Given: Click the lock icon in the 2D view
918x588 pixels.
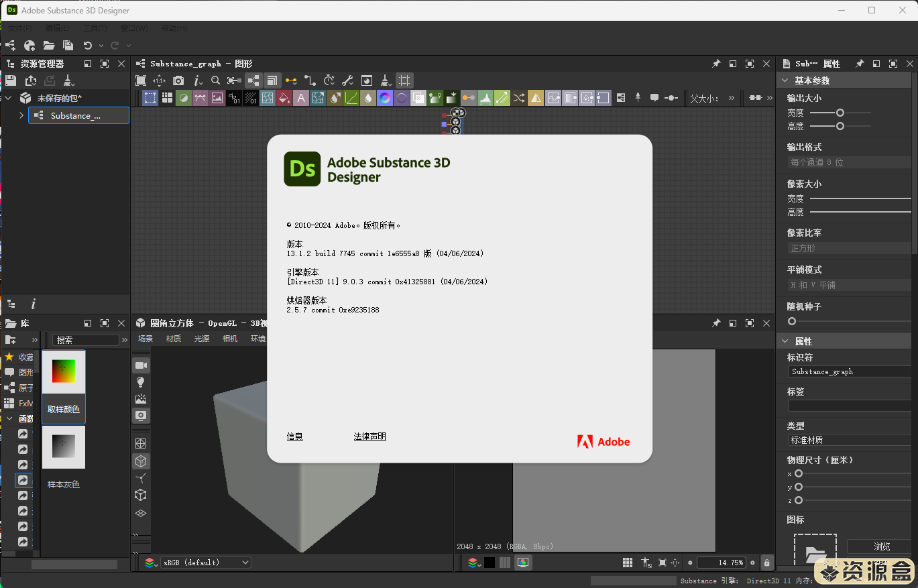Looking at the screenshot, I should (766, 563).
